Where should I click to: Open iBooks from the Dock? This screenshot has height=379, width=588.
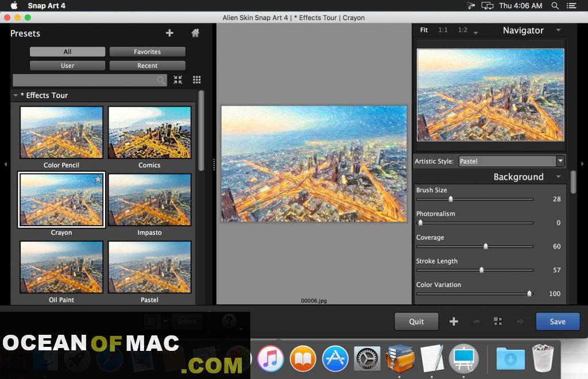click(x=303, y=359)
